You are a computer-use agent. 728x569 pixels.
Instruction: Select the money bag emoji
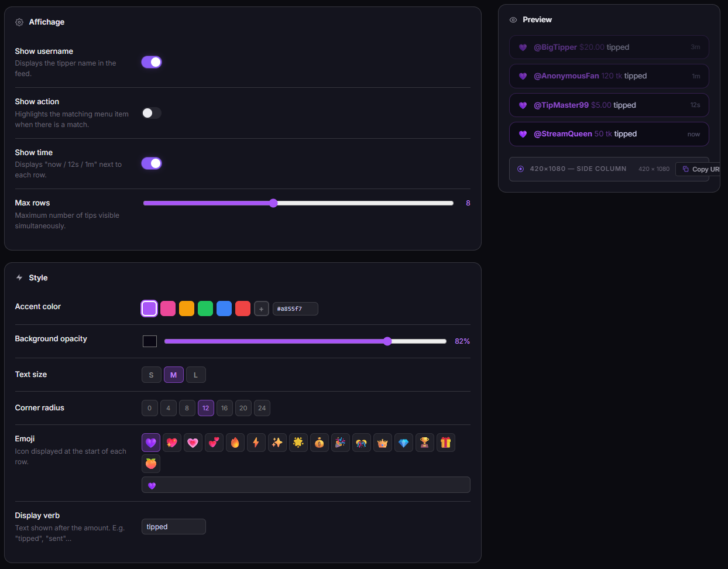point(320,443)
